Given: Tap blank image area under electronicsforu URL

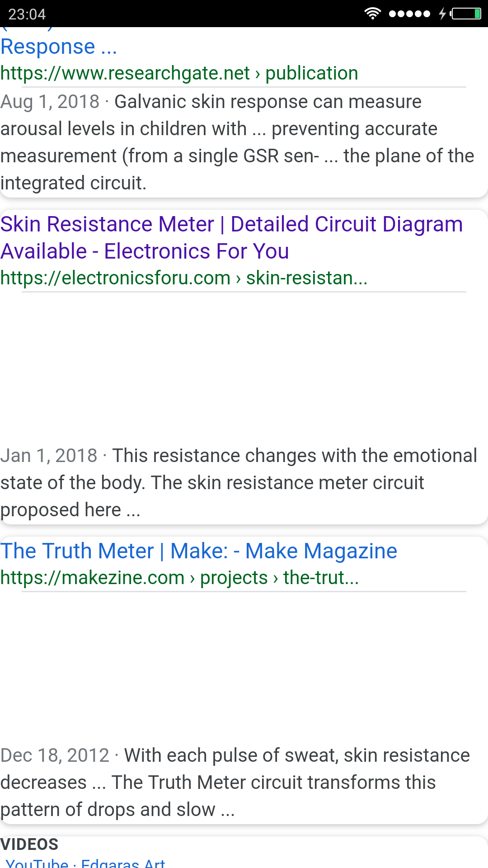Looking at the screenshot, I should point(244,366).
